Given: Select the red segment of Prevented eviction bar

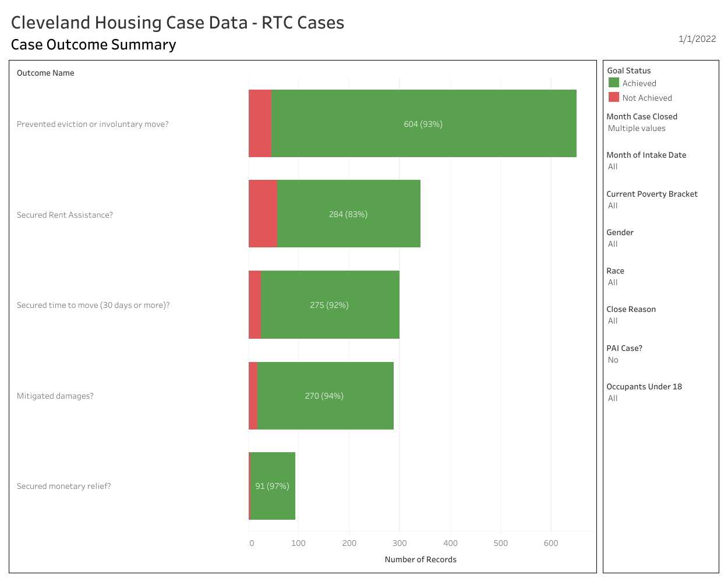Looking at the screenshot, I should [260, 123].
